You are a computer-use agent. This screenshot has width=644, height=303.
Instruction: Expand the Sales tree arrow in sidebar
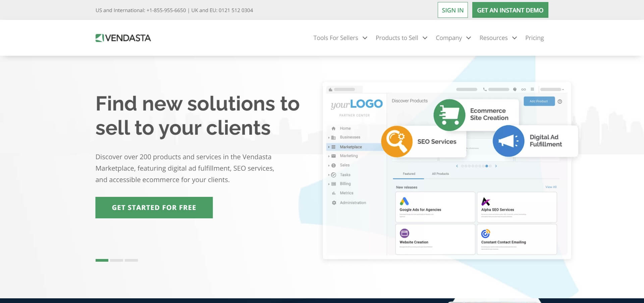pyautogui.click(x=329, y=165)
